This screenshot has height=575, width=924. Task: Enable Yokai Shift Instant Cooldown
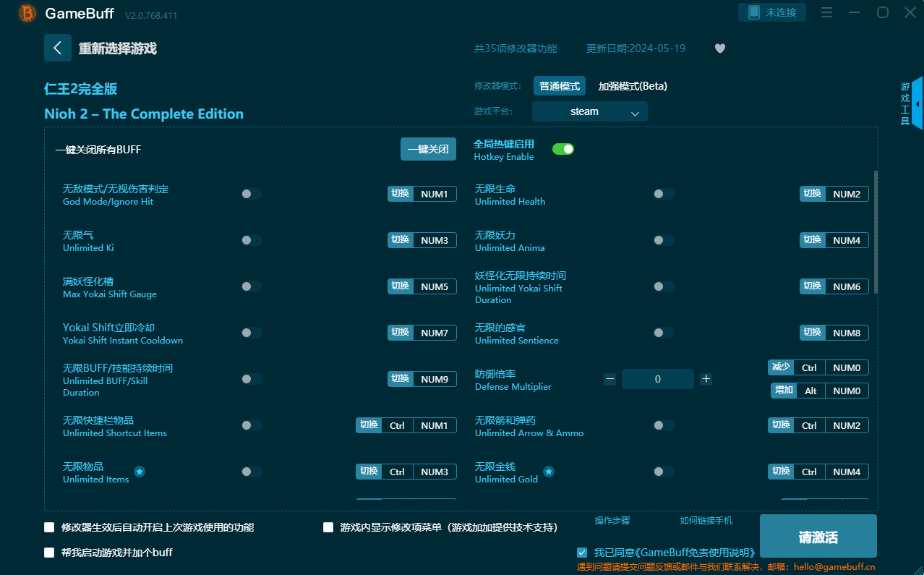[252, 333]
